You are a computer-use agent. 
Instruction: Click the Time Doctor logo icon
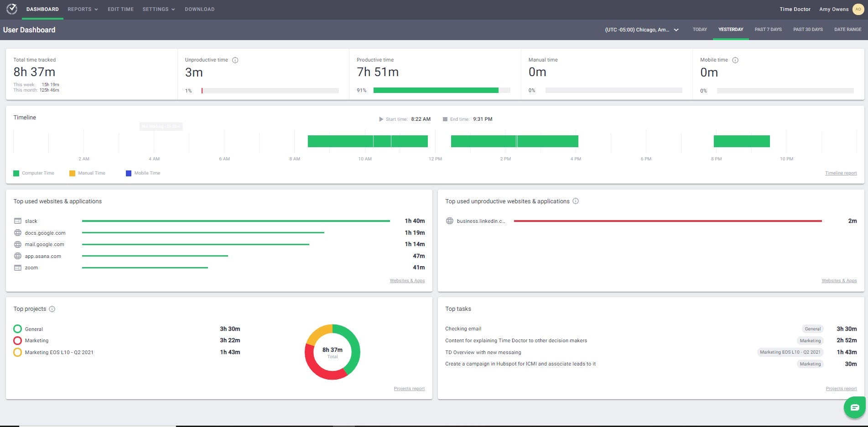[12, 9]
